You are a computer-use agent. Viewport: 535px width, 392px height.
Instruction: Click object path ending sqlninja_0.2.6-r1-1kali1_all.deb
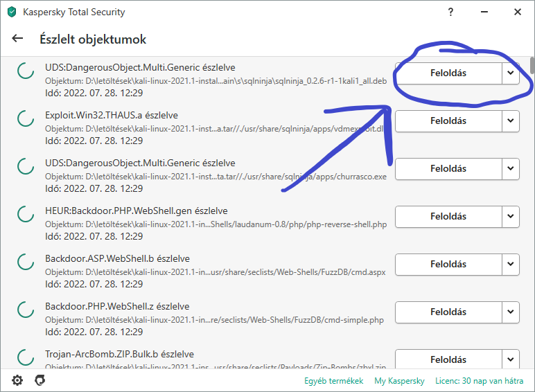(x=216, y=81)
